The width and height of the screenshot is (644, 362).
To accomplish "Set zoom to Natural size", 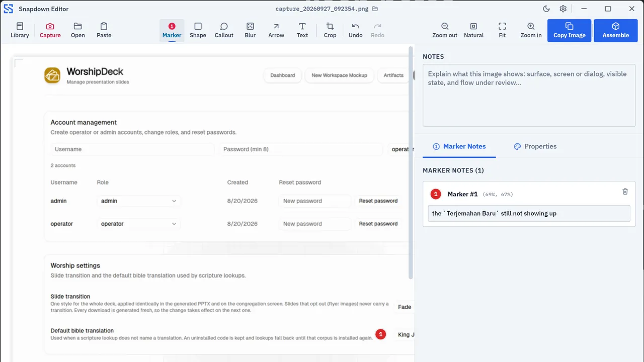I will tap(473, 30).
